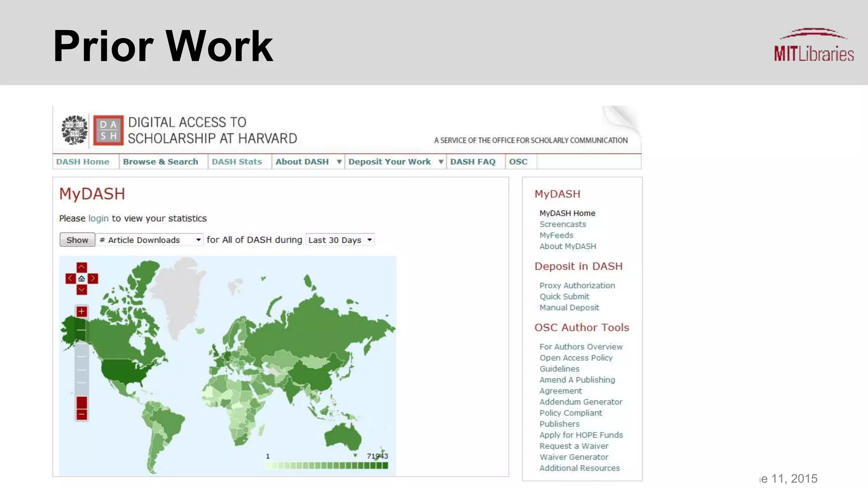This screenshot has width=868, height=488.
Task: Open the Request a Waiver link
Action: click(x=574, y=446)
